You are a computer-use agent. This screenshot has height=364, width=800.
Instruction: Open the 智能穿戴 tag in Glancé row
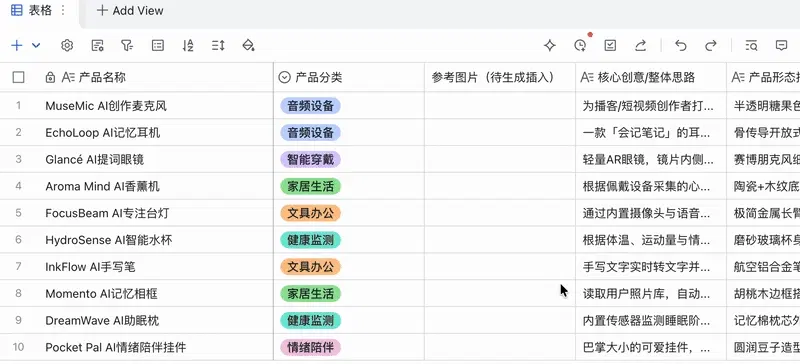(x=310, y=159)
